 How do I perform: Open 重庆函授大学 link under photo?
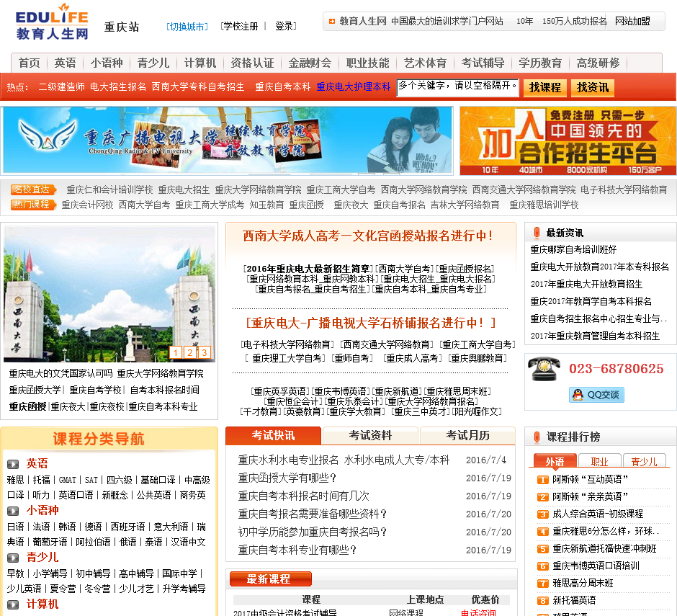pos(35,390)
